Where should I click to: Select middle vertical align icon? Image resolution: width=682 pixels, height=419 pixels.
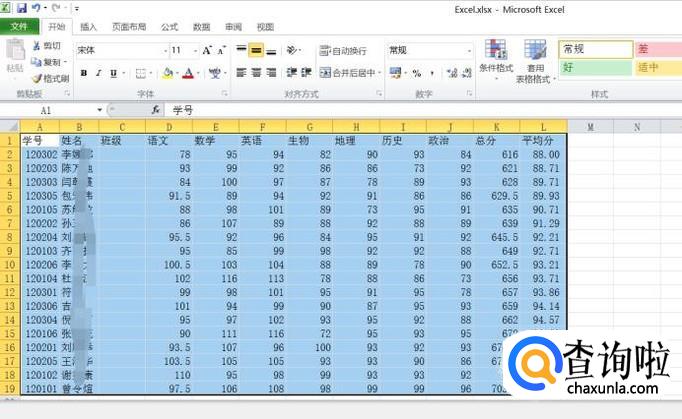coord(256,50)
